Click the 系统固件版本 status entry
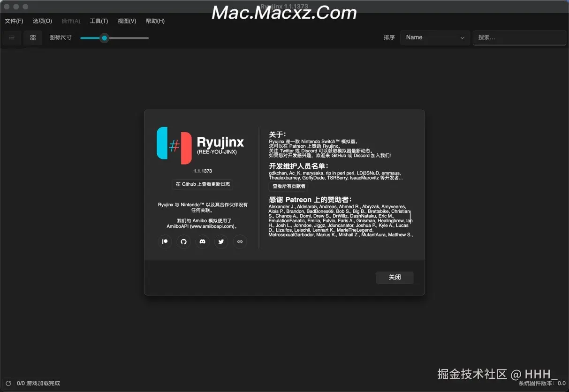 pos(542,383)
